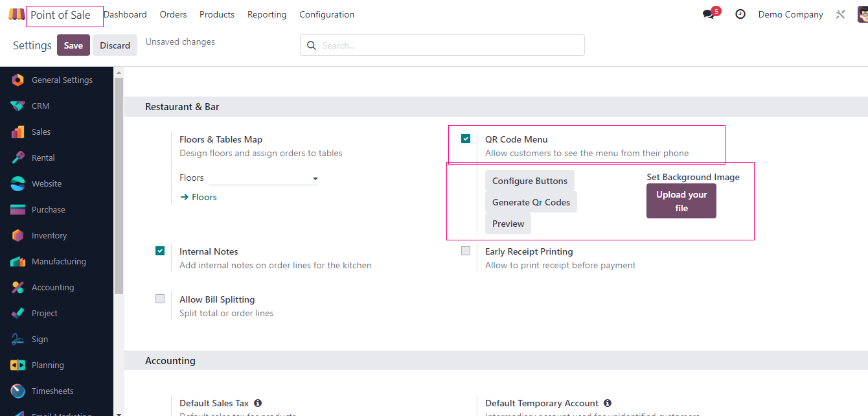Open the Configuration menu

click(326, 14)
